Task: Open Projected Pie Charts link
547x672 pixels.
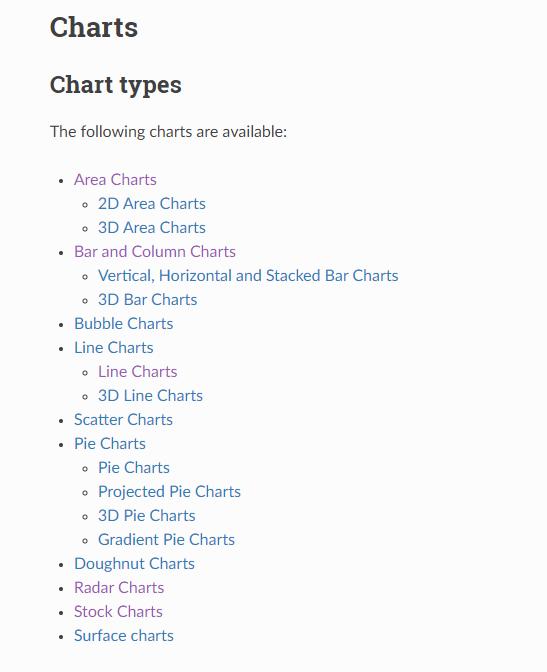Action: 169,492
